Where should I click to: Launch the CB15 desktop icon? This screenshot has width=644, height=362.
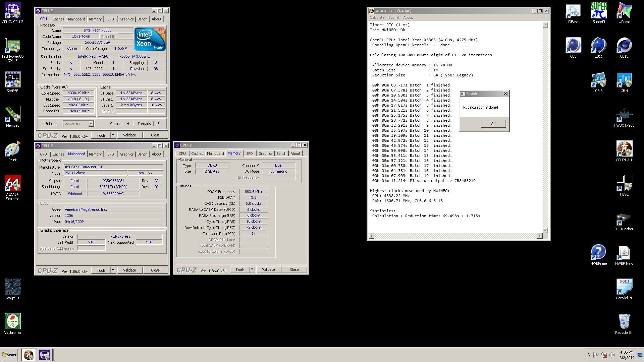pos(624,48)
